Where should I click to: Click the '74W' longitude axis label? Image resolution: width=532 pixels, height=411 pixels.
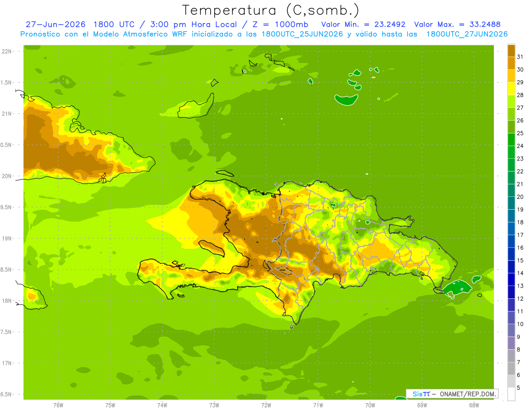[x=162, y=405]
